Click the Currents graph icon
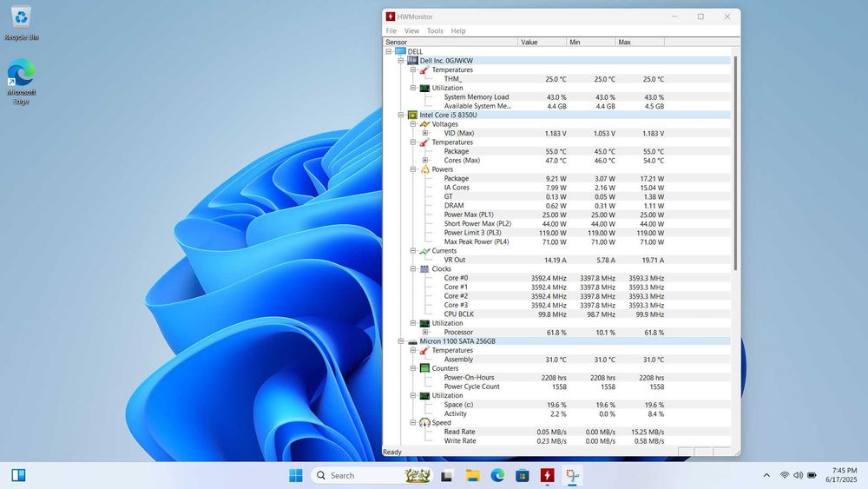Image resolution: width=868 pixels, height=489 pixels. [424, 251]
